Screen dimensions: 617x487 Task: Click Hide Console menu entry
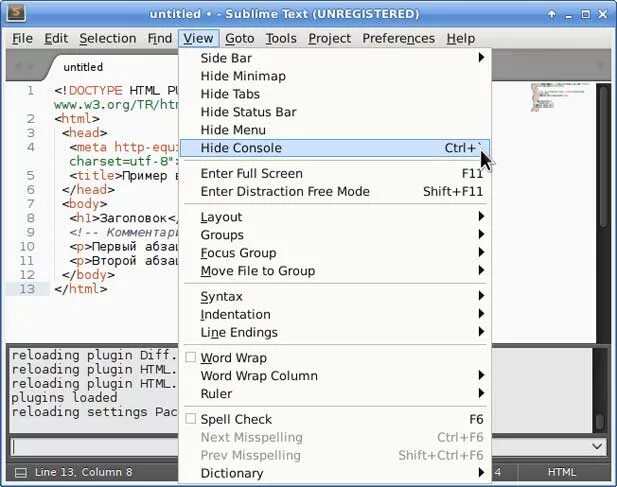pos(335,148)
